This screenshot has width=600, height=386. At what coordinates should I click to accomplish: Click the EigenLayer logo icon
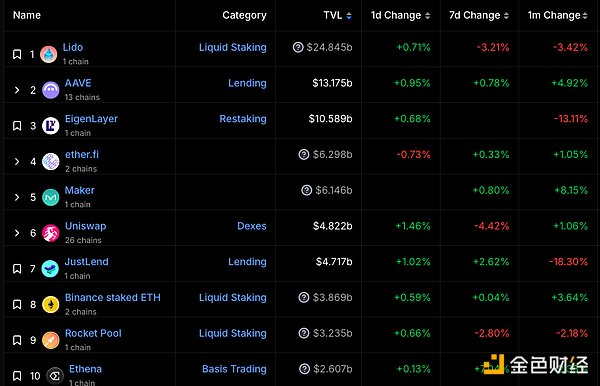pos(51,126)
